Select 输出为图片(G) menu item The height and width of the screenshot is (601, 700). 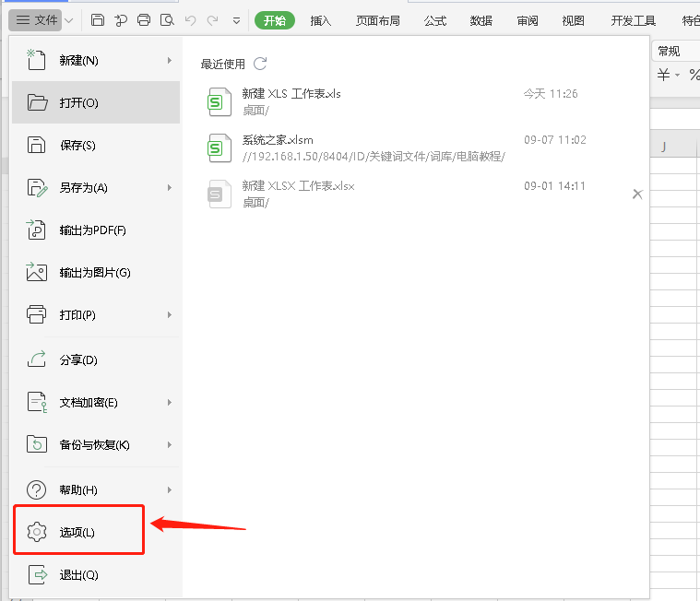[96, 272]
